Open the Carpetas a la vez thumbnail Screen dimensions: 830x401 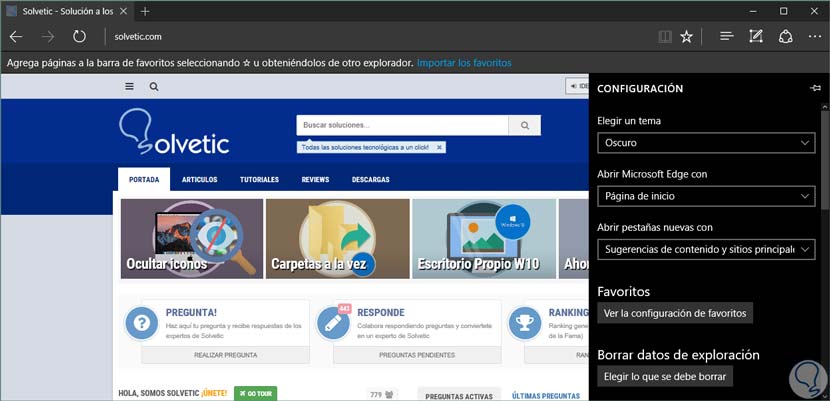coord(338,239)
